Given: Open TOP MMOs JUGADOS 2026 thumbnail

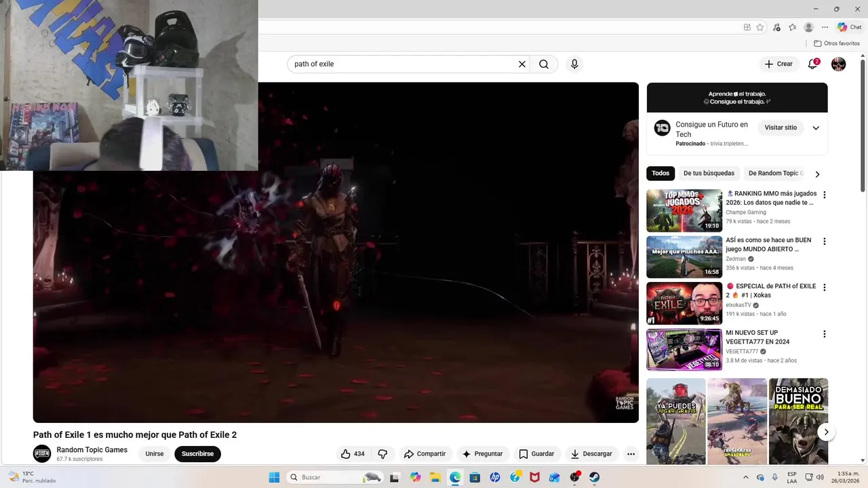Looking at the screenshot, I should pos(684,211).
